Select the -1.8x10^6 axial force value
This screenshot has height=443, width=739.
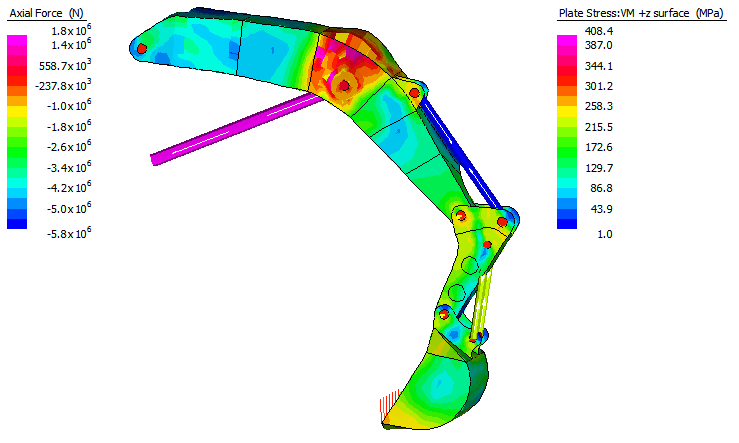[x=69, y=127]
